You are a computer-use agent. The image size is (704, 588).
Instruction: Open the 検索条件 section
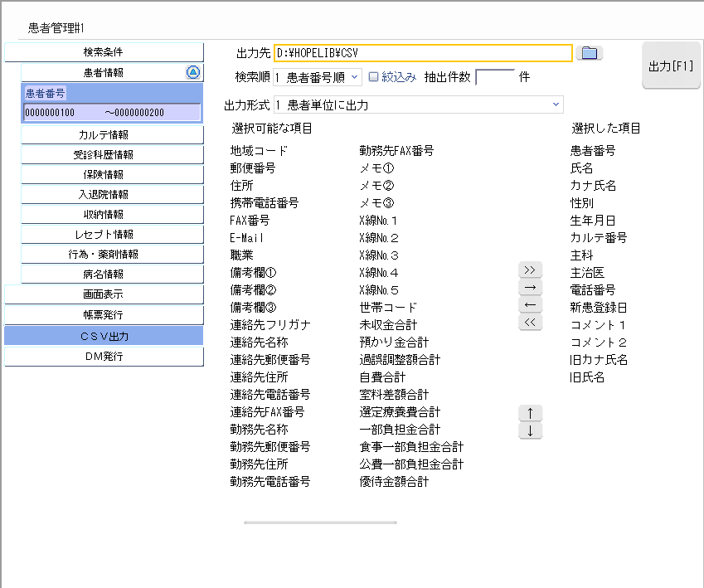[x=104, y=52]
